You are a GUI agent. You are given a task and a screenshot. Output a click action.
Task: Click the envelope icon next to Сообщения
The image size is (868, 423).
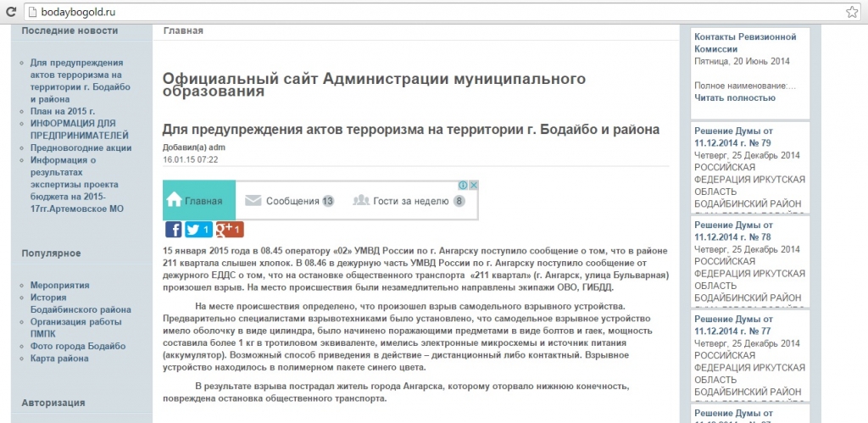253,200
